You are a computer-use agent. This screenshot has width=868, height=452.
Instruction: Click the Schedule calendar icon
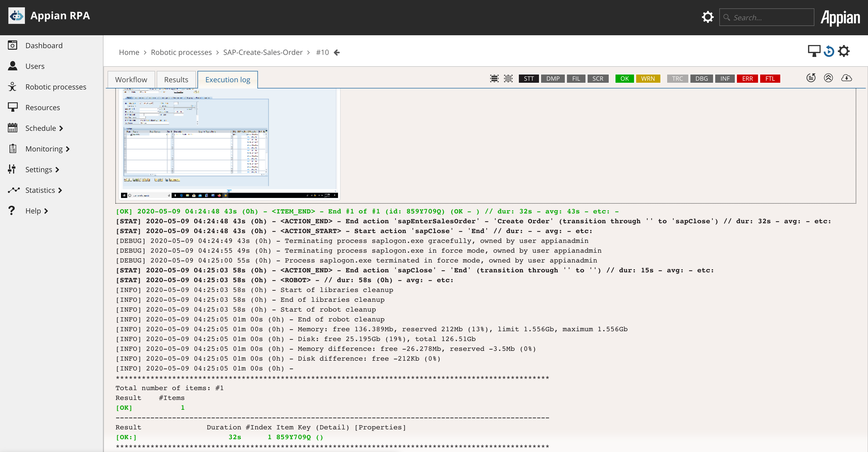pyautogui.click(x=12, y=128)
